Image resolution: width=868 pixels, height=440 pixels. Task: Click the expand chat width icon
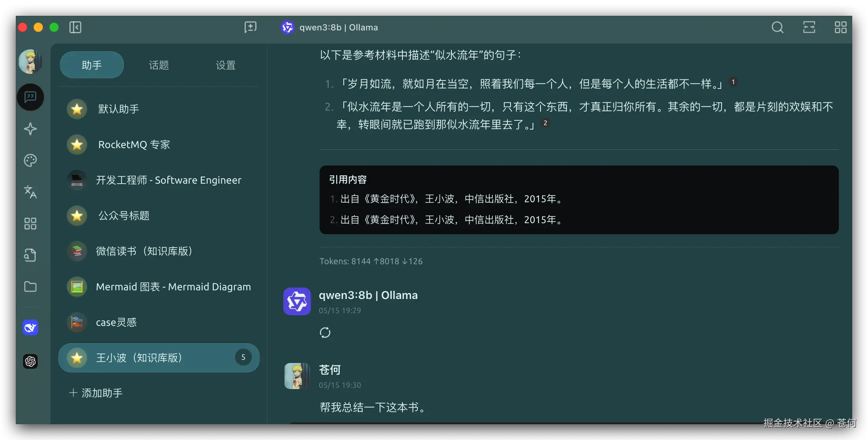[x=809, y=27]
